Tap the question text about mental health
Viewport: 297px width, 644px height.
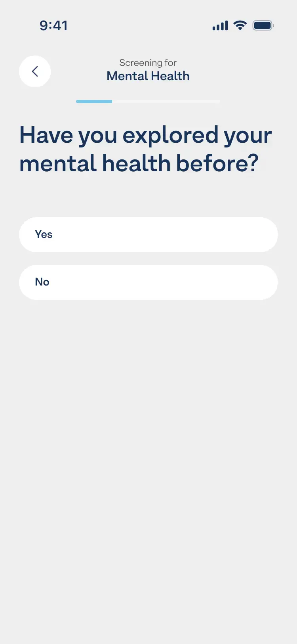tap(146, 149)
